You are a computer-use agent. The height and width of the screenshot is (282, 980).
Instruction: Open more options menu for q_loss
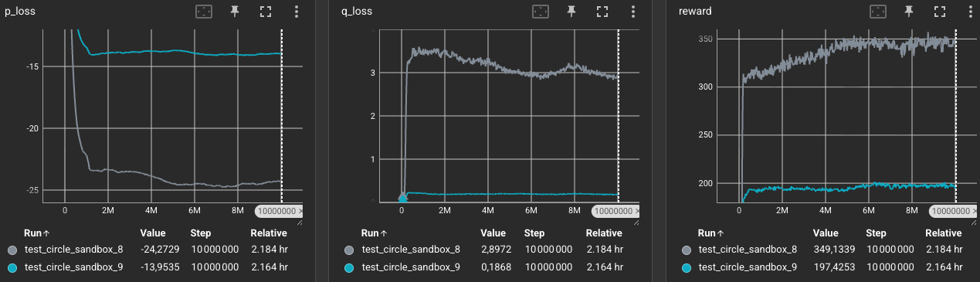coord(633,12)
